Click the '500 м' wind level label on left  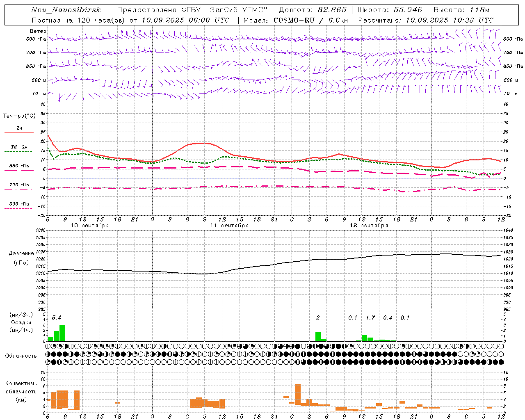click(x=39, y=80)
